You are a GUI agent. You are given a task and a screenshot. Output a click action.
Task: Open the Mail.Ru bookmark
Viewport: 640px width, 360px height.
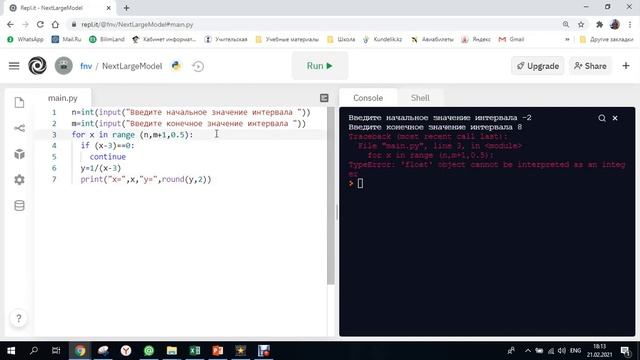67,39
